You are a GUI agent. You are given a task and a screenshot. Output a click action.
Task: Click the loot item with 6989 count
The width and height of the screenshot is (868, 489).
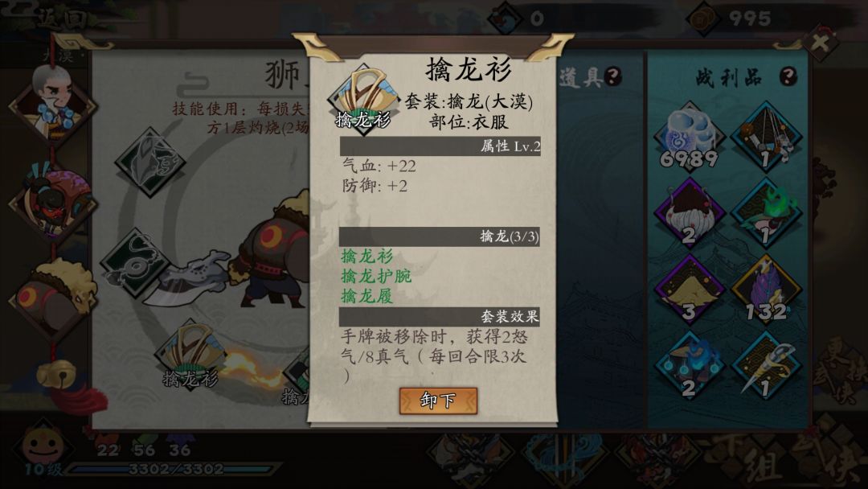point(689,137)
